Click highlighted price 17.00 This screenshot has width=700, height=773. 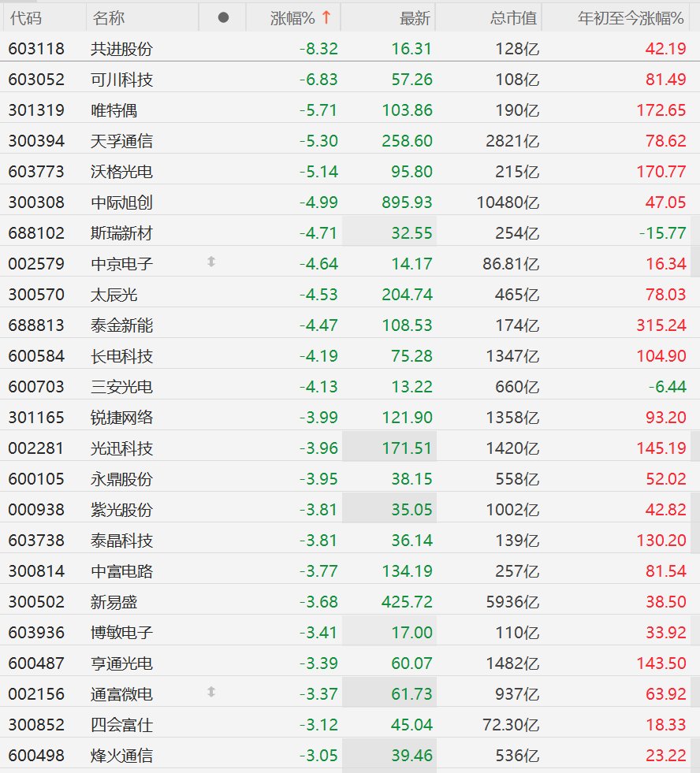click(412, 632)
